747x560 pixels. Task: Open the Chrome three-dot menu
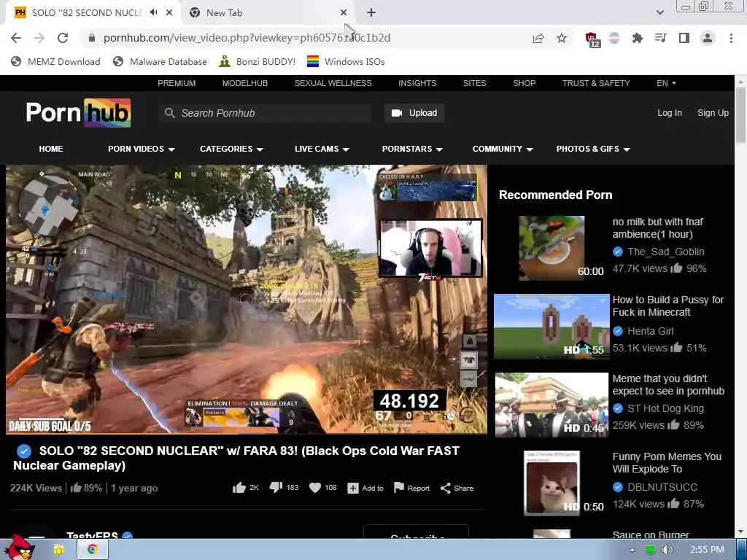coord(731,38)
